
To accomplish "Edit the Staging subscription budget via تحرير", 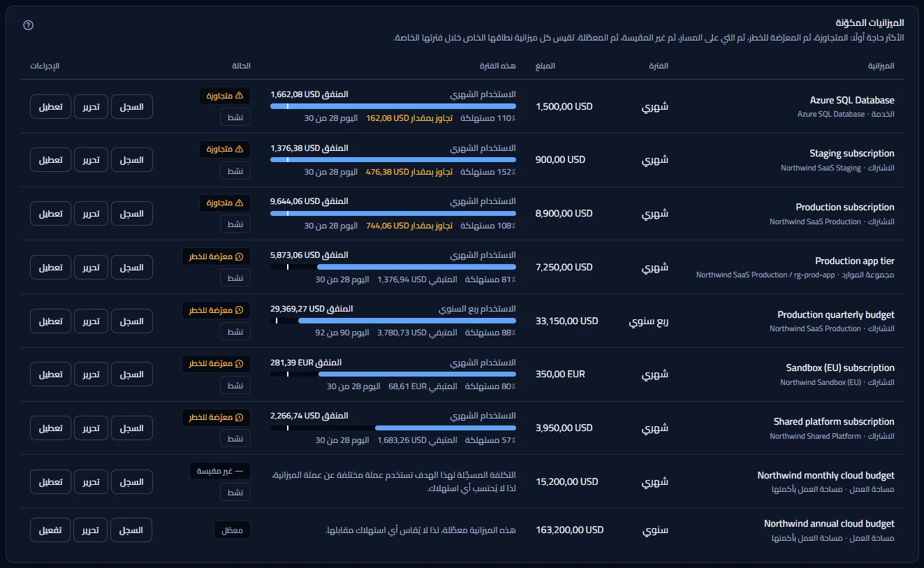I will coord(91,160).
